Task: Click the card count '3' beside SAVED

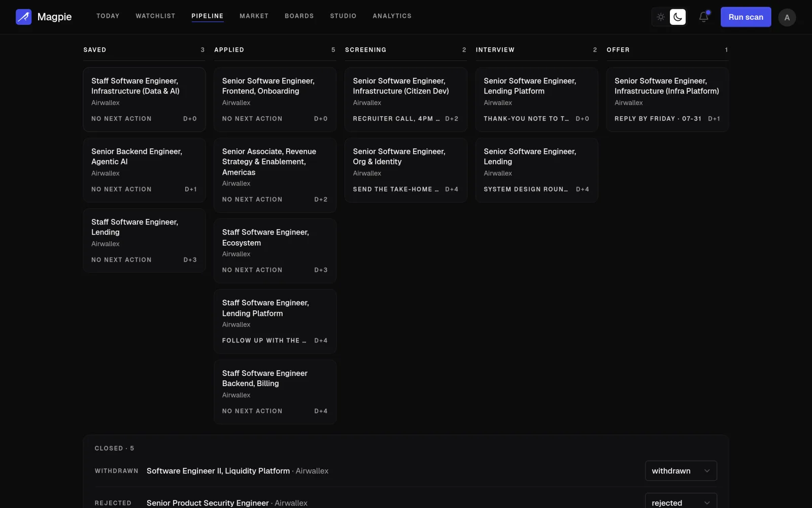Action: [202, 50]
